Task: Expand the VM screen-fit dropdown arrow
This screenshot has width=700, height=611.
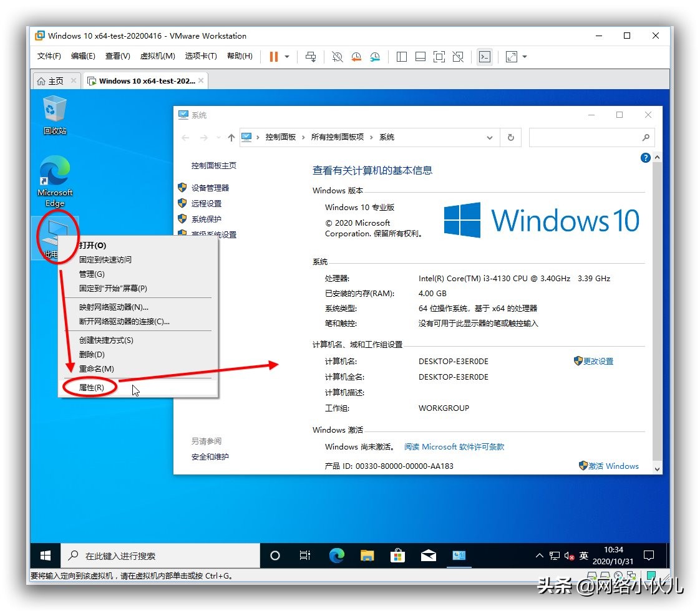Action: pyautogui.click(x=524, y=57)
